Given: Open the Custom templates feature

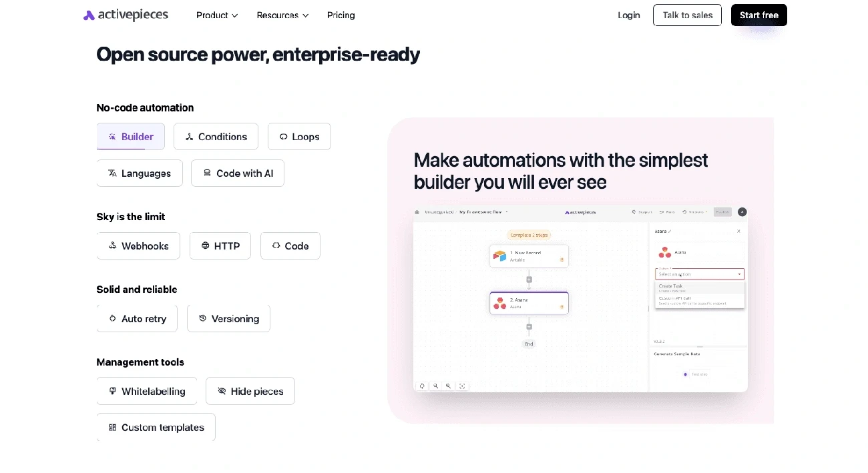Looking at the screenshot, I should click(x=156, y=427).
